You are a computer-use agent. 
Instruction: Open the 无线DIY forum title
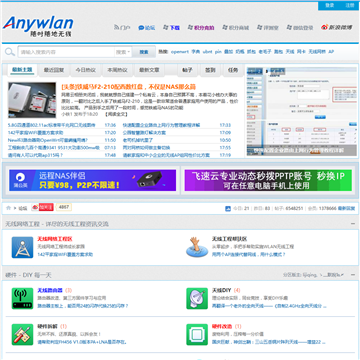(x=222, y=290)
